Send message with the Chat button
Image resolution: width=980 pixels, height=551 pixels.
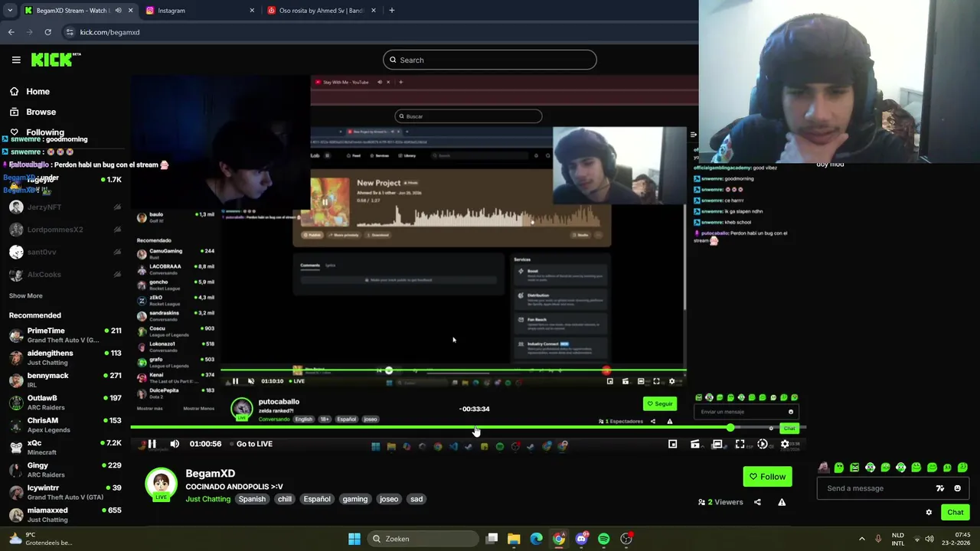click(955, 513)
